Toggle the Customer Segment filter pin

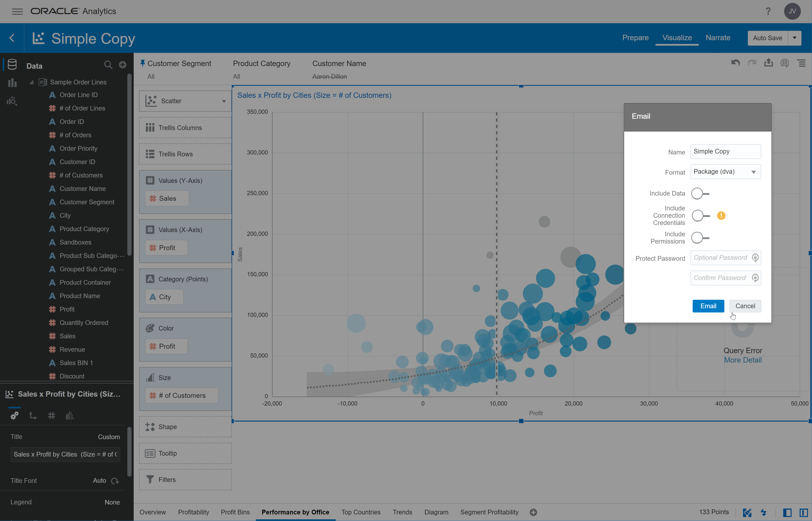point(142,63)
